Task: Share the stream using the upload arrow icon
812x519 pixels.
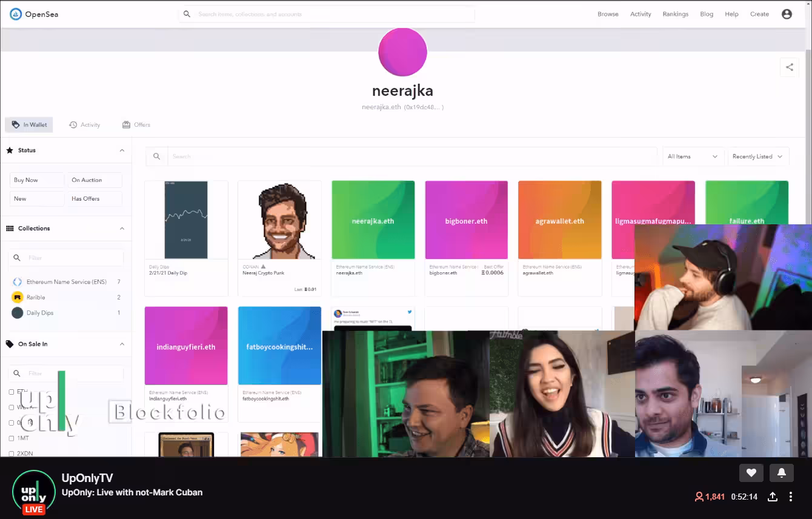Action: pos(773,497)
